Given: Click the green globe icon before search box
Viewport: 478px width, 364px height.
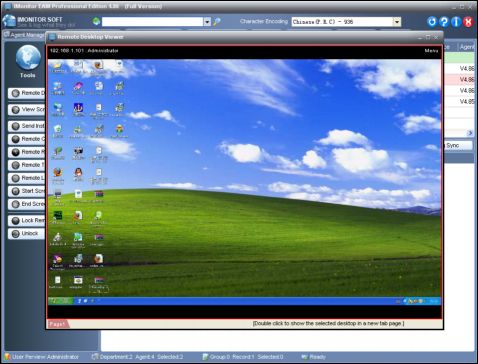Looking at the screenshot, I should pos(96,22).
